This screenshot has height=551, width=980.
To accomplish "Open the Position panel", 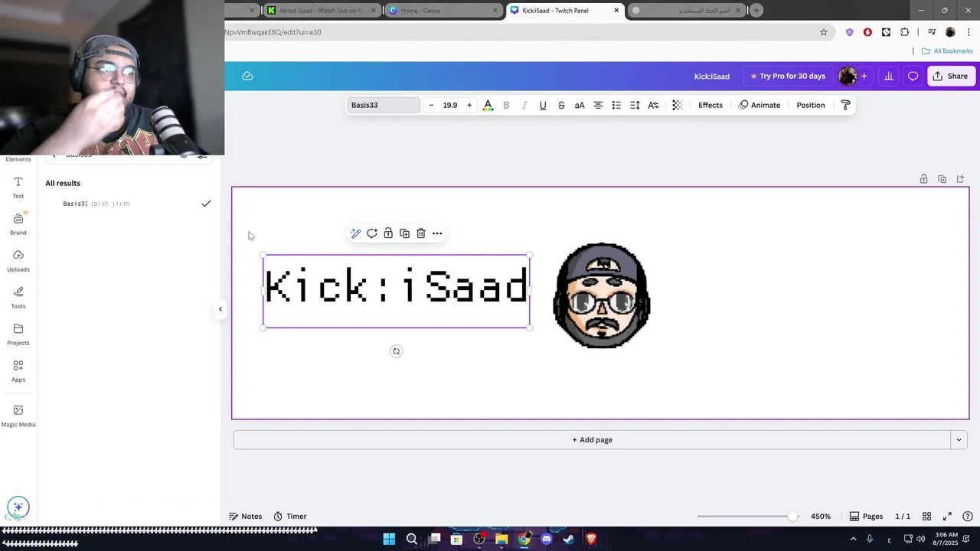I will point(811,105).
